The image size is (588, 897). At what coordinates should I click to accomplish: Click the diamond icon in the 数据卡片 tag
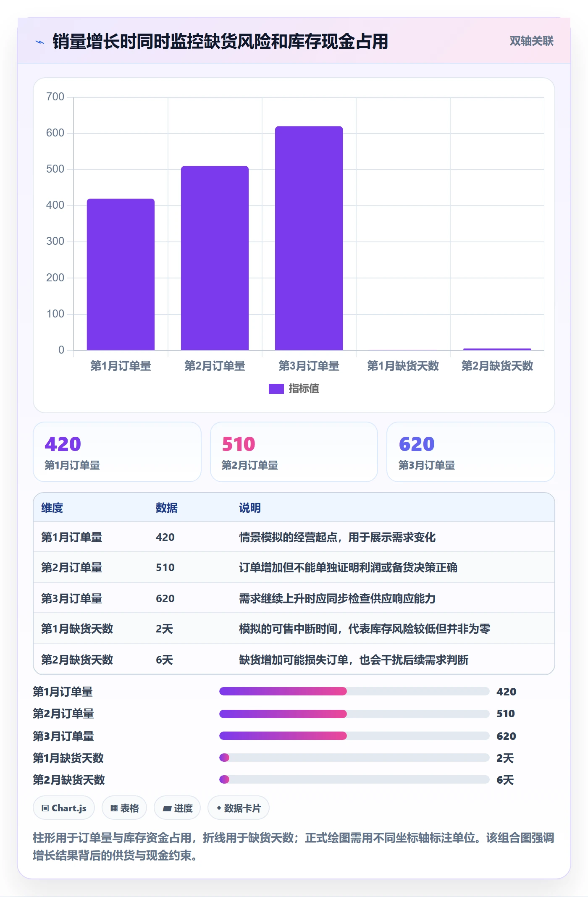(219, 808)
